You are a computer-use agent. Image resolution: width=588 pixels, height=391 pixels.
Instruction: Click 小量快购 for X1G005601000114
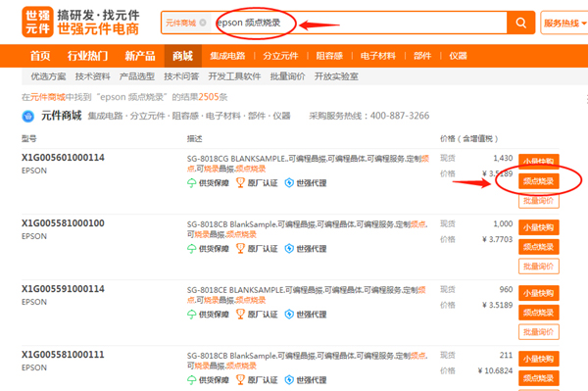[538, 161]
